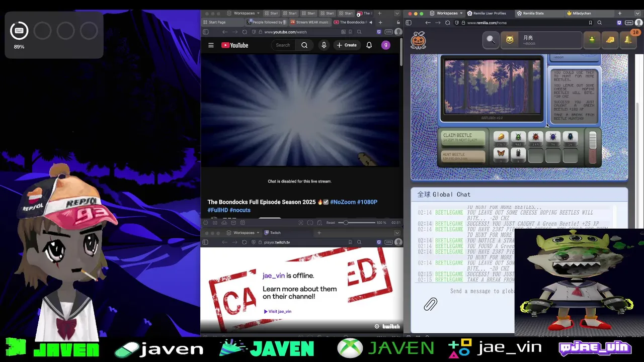644x362 pixels.
Task: Mute the Boondocks tab audio speaker icon
Action: click(x=371, y=22)
